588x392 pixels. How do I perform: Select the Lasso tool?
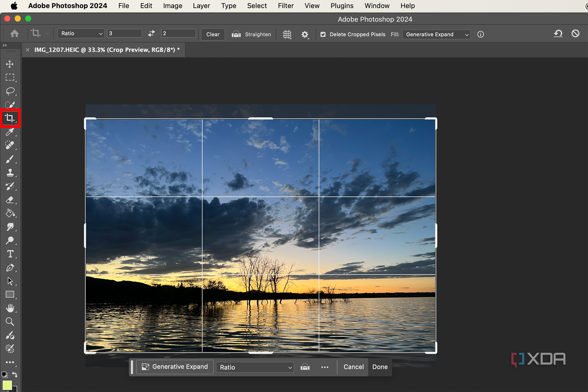click(x=10, y=91)
